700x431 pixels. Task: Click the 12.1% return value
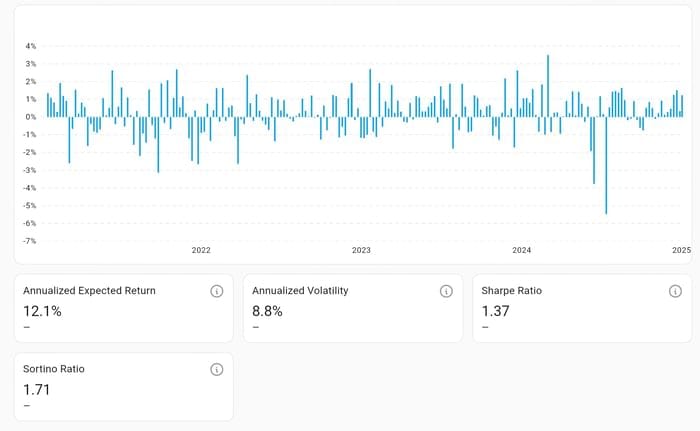tap(42, 311)
